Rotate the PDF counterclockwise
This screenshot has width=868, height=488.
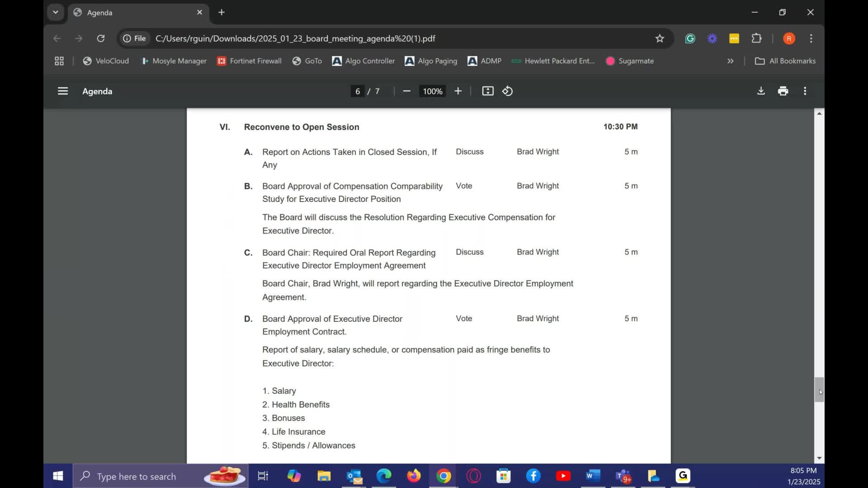(507, 91)
